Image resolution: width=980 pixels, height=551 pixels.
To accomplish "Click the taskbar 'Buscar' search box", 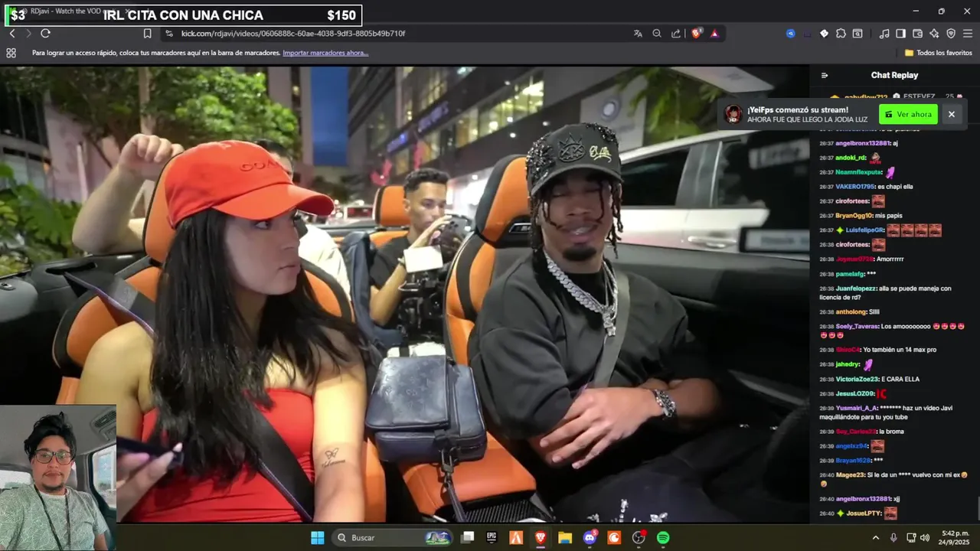I will coord(394,538).
